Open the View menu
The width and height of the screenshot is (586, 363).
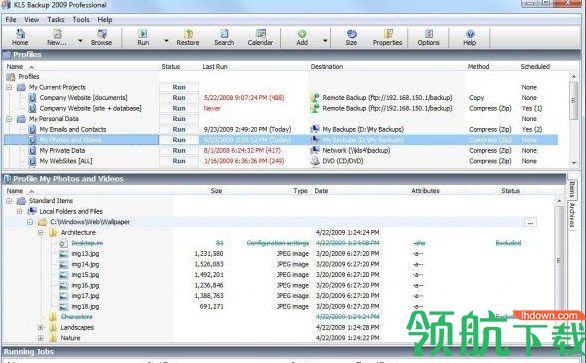pos(32,19)
